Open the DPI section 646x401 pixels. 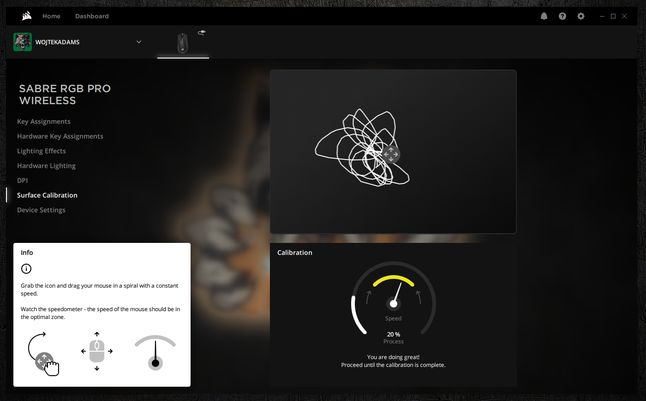(22, 181)
